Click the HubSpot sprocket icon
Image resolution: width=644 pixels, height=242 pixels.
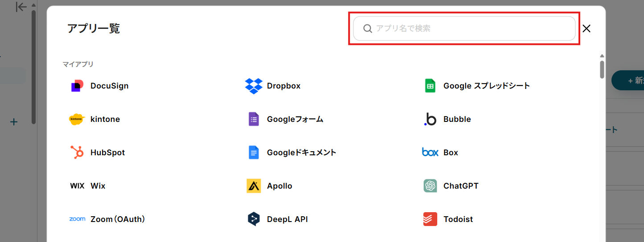77,153
